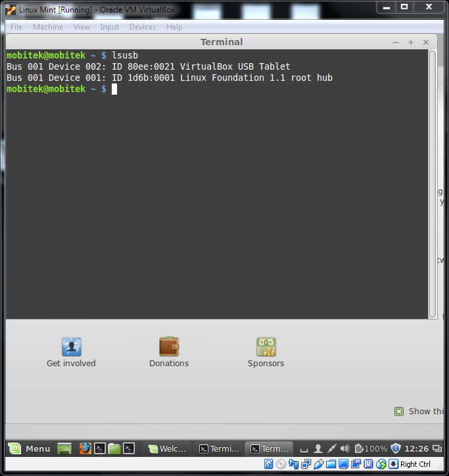
Task: Click the VirtualBox optical disk status icon
Action: coord(281,464)
